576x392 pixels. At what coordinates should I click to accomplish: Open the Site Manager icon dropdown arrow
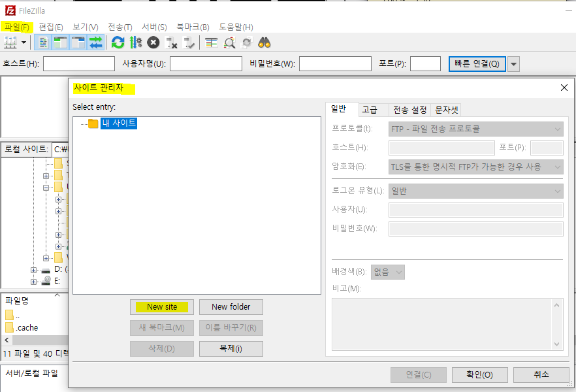pyautogui.click(x=24, y=42)
